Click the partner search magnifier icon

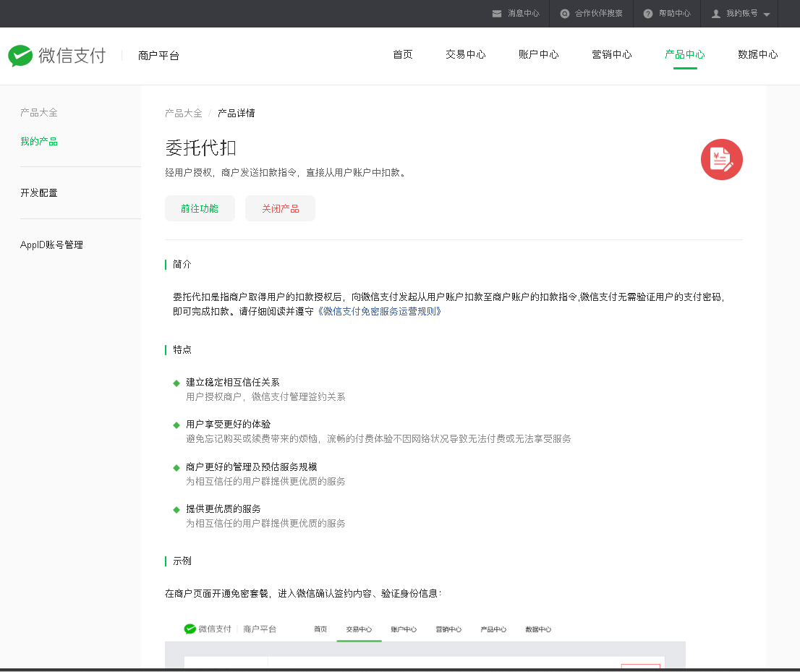coord(565,14)
